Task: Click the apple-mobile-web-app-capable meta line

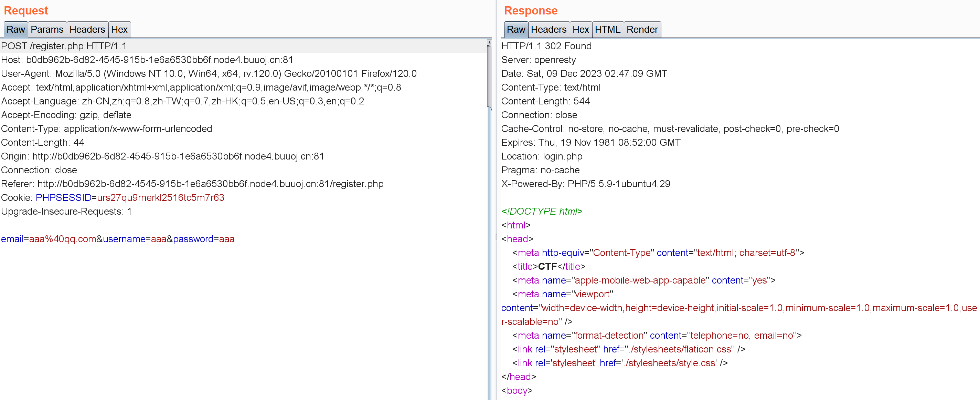Action: coord(644,280)
